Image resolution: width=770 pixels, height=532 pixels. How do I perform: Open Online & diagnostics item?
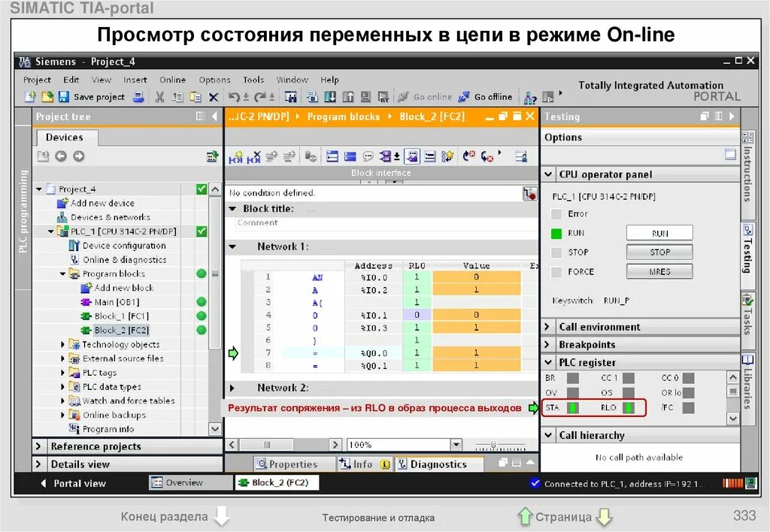point(118,260)
